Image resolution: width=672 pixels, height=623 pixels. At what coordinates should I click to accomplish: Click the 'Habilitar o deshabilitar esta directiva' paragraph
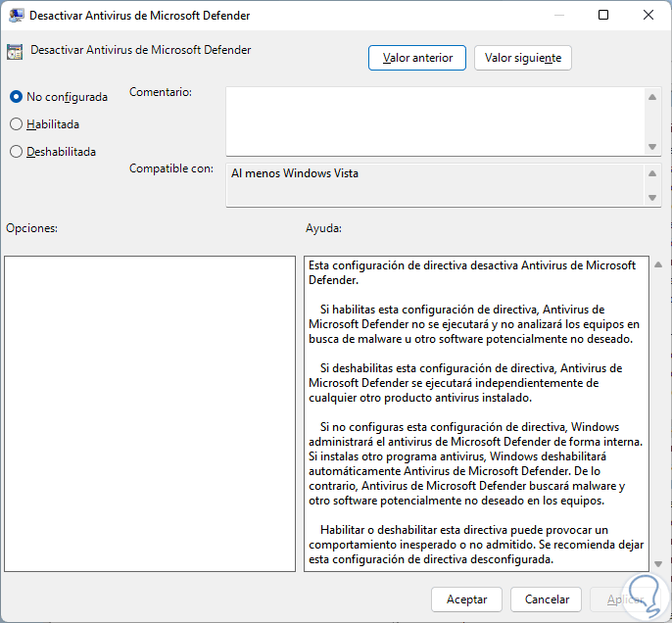point(476,545)
